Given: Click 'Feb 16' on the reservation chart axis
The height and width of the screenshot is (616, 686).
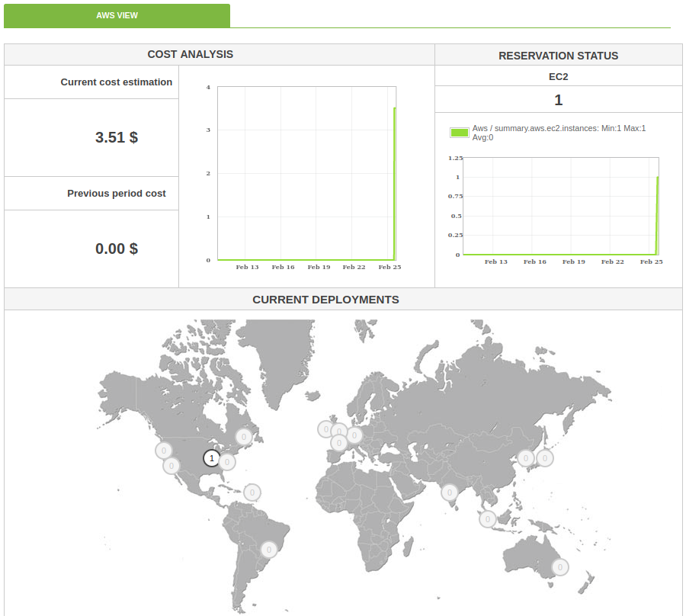Looking at the screenshot, I should pos(534,261).
